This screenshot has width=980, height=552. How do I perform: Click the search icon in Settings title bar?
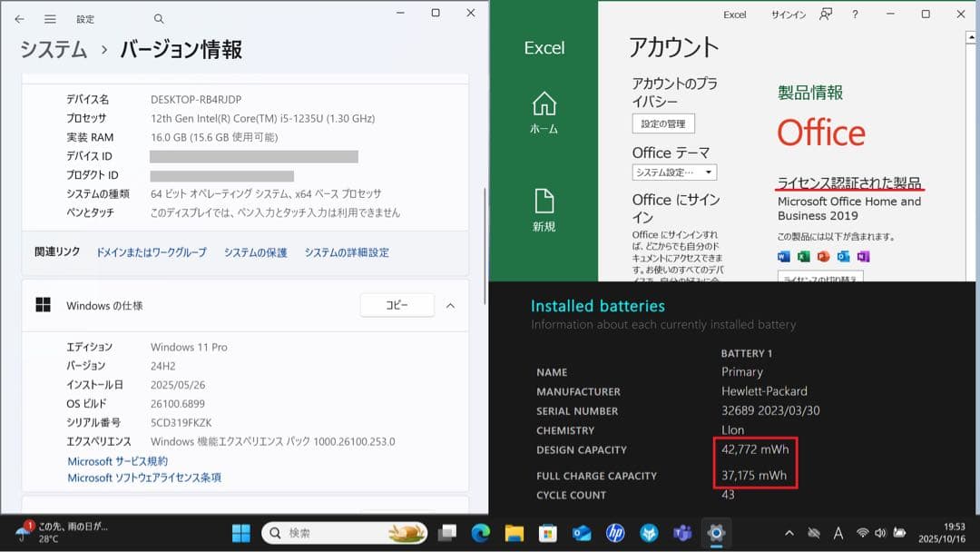click(x=158, y=17)
